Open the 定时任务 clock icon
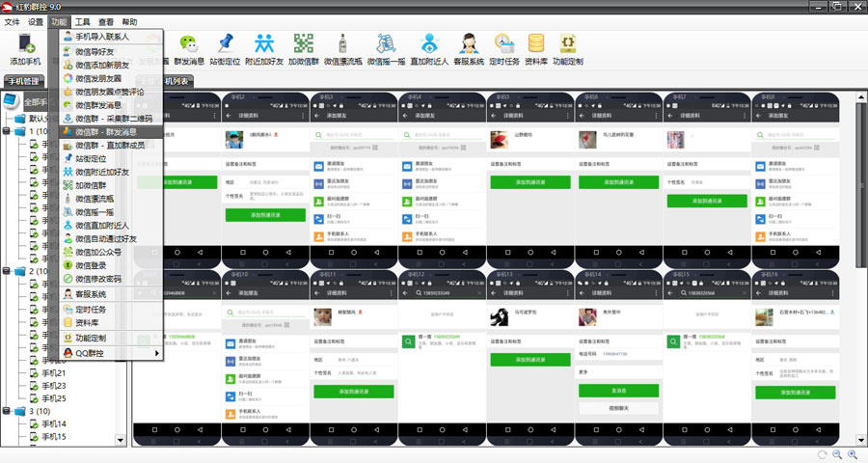Screen dimensions: 868x463 click(x=503, y=49)
